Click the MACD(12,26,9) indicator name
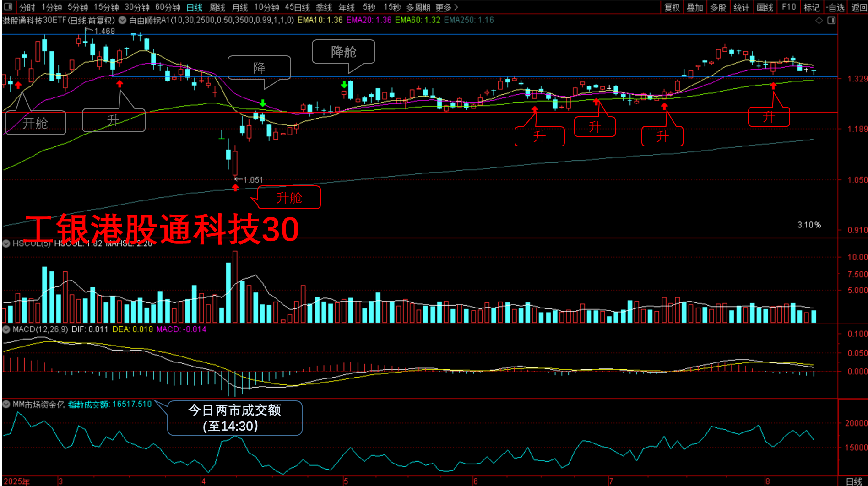 point(40,329)
